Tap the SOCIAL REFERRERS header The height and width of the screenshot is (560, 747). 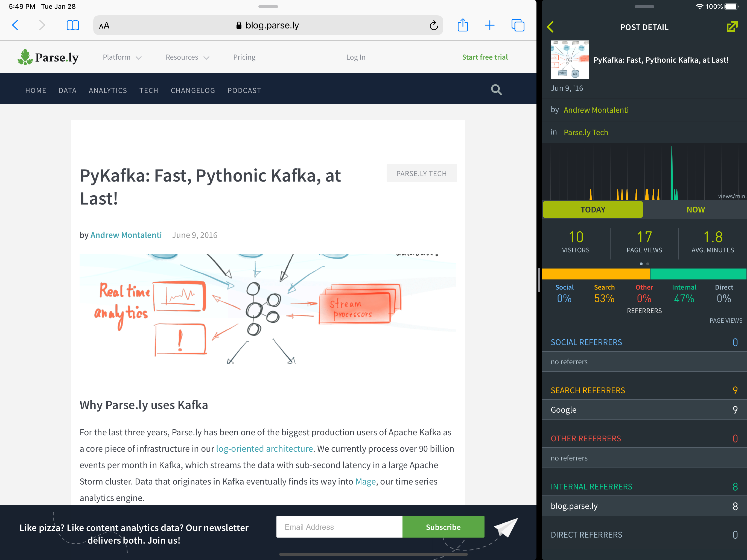tap(586, 342)
